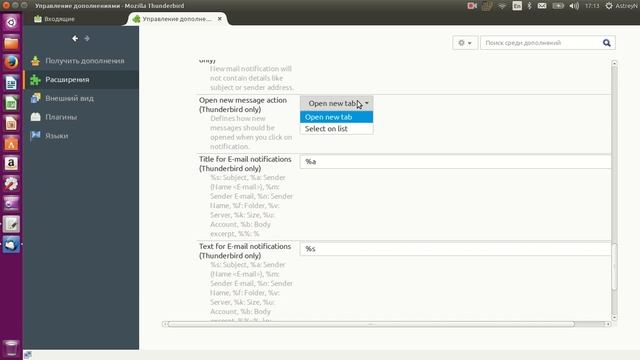Open the Wi-Fi network indicator
The width and height of the screenshot is (640, 360).
[x=502, y=6]
